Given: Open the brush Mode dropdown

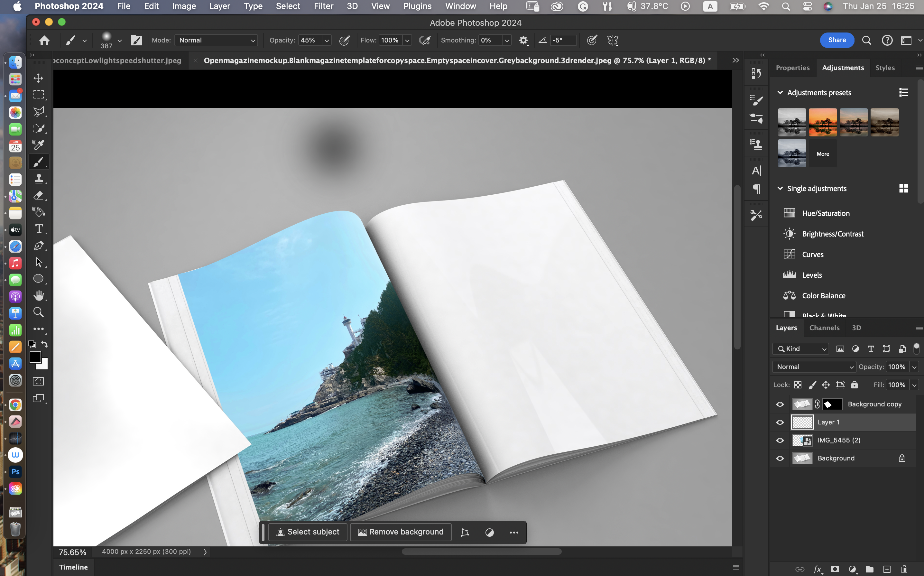Looking at the screenshot, I should (216, 40).
